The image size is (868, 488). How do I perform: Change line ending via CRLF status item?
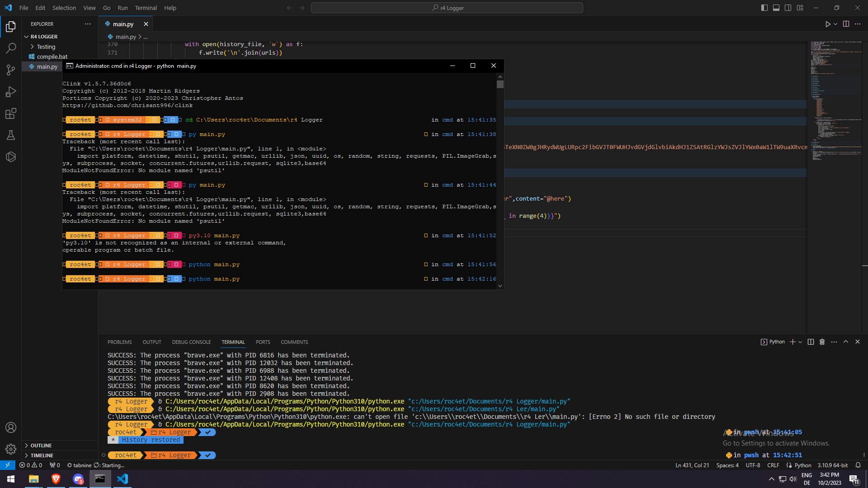773,465
